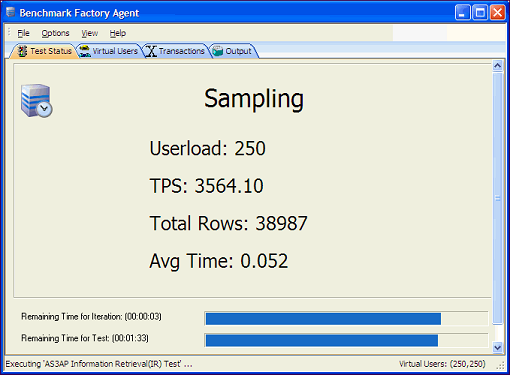Open the View menu
Image resolution: width=510 pixels, height=375 pixels.
90,33
